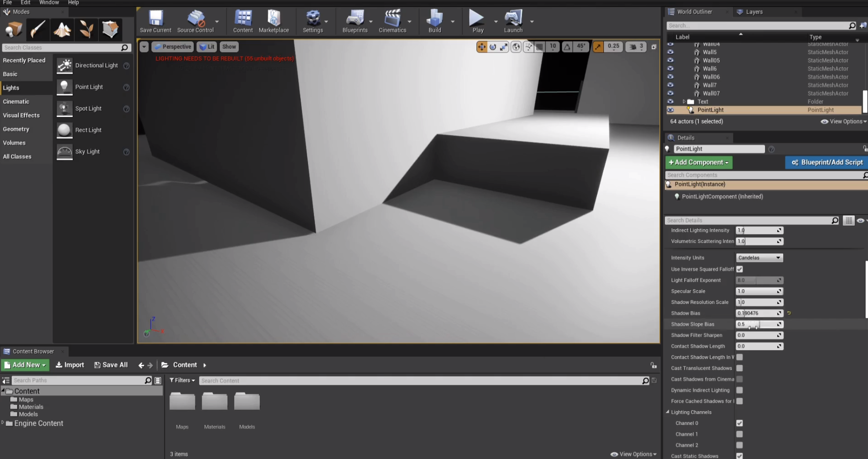This screenshot has width=868, height=459.
Task: Select the Volumes placement category
Action: pos(14,143)
